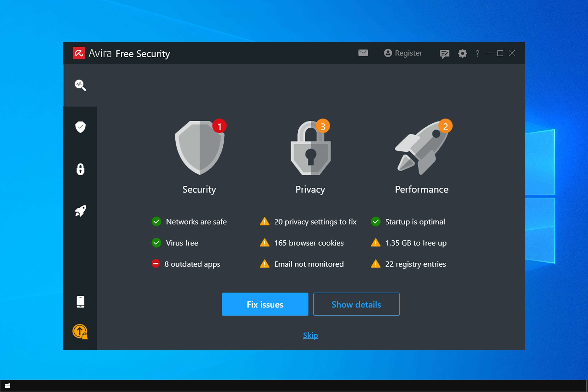Open the Privacy padlock sidebar section
The height and width of the screenshot is (392, 588).
(80, 169)
